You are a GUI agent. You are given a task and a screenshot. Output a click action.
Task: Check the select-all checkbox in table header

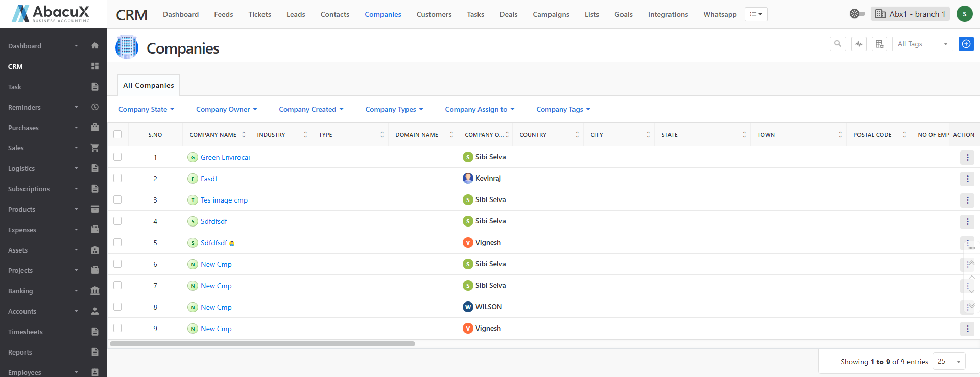point(117,134)
